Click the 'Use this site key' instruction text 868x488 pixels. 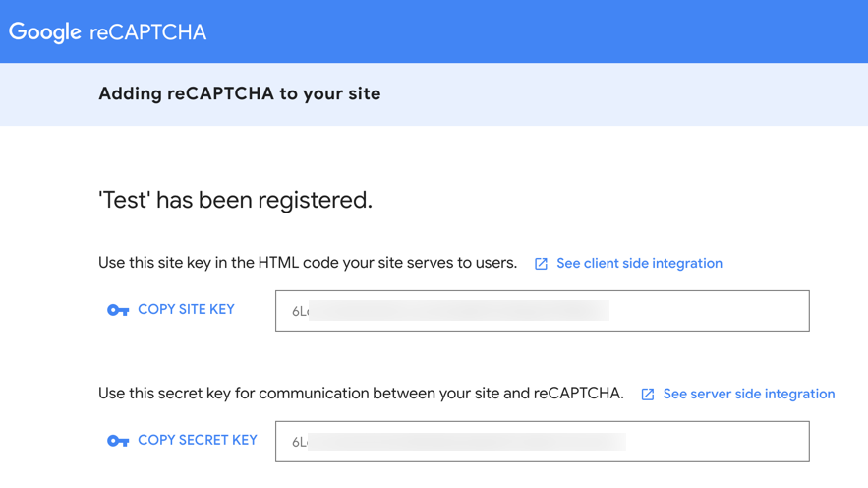[308, 263]
